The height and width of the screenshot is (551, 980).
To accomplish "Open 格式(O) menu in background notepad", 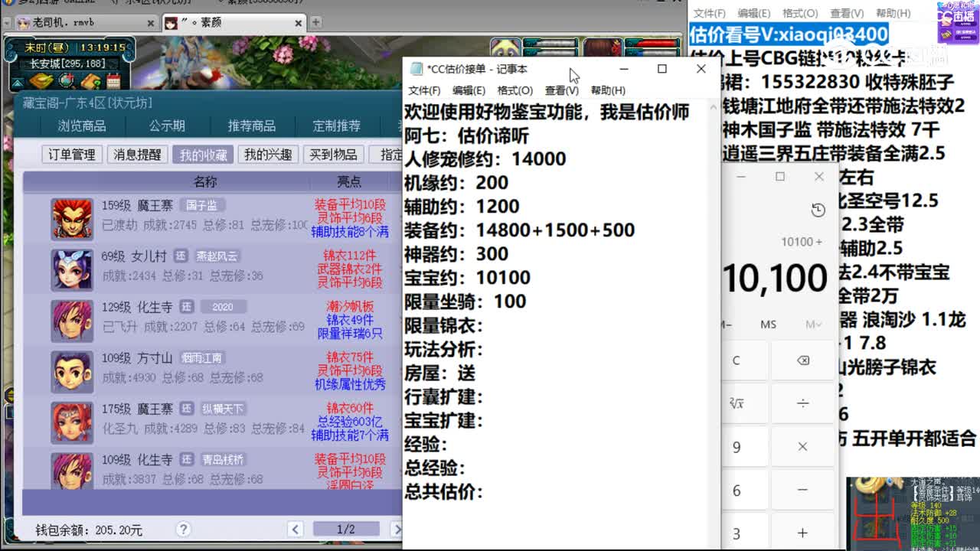I will (x=800, y=13).
